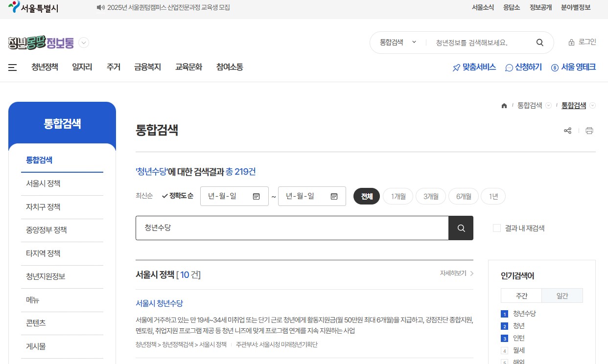Open start date calendar picker icon
This screenshot has width=608, height=364.
[x=256, y=196]
